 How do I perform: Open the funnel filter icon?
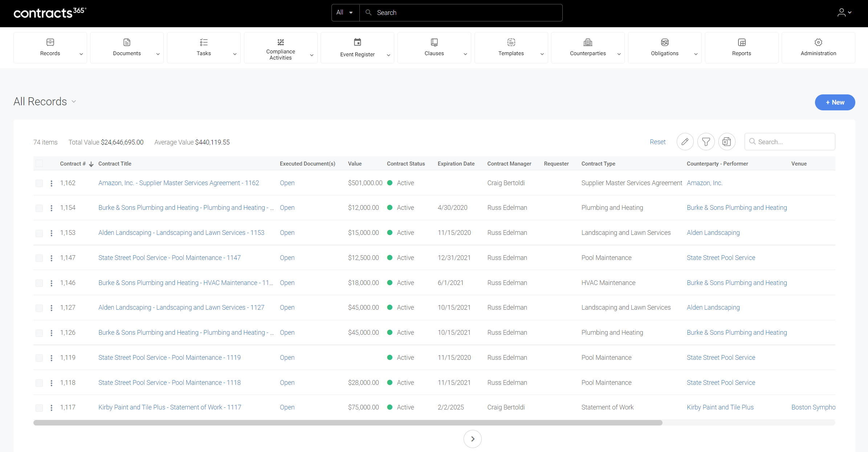706,142
